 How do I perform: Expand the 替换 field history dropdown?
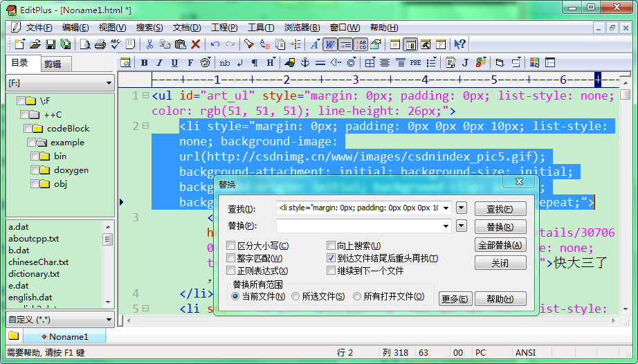pyautogui.click(x=446, y=226)
